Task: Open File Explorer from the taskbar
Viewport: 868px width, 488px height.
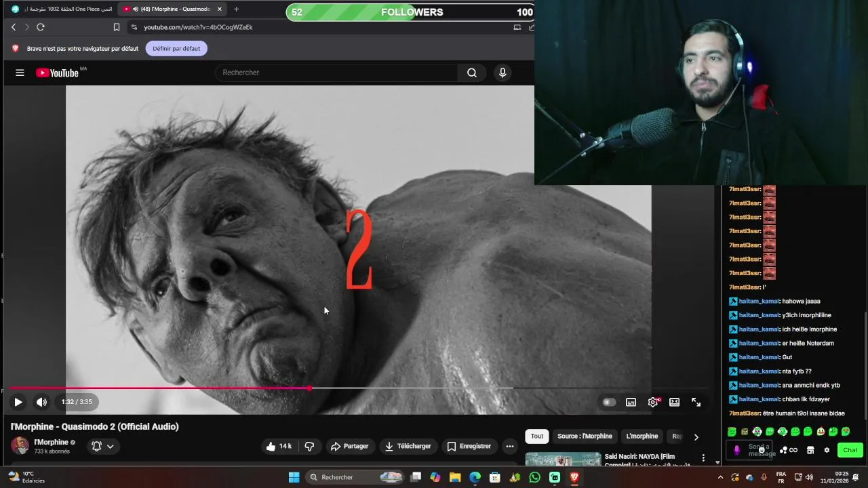Action: [455, 477]
